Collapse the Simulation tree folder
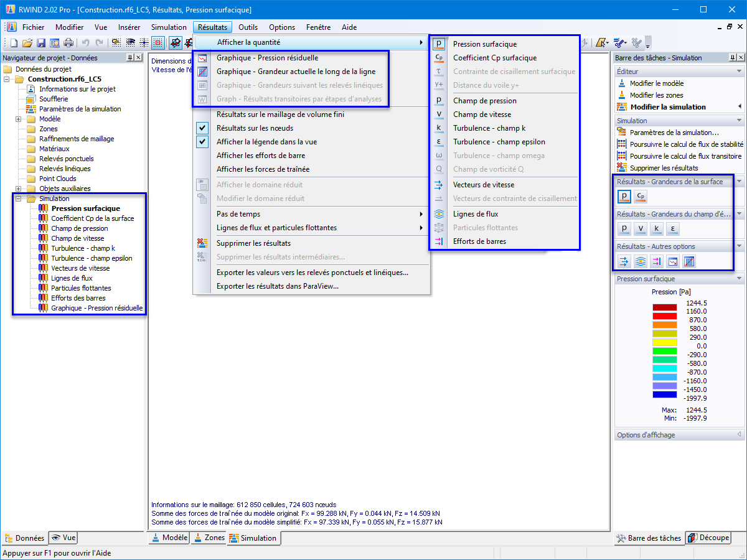This screenshot has width=747, height=560. pos(19,198)
